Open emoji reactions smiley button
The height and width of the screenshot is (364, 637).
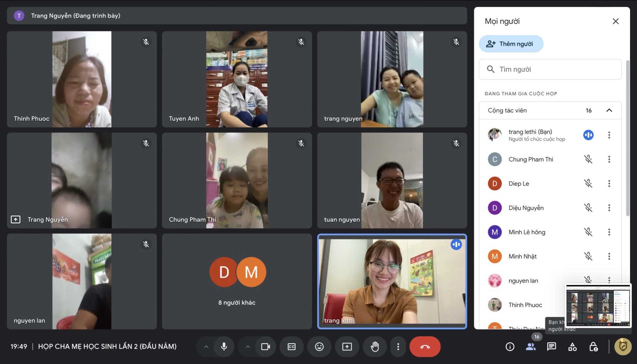pyautogui.click(x=319, y=347)
